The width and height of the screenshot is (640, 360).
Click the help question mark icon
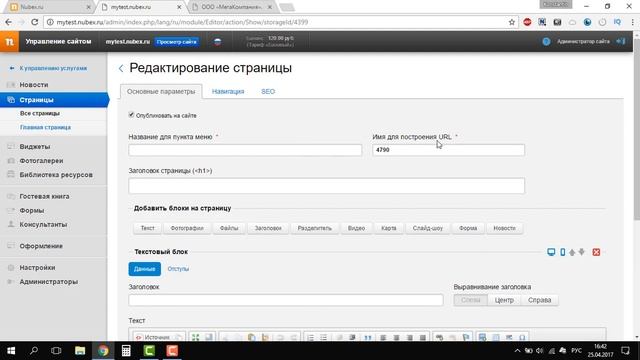click(546, 42)
